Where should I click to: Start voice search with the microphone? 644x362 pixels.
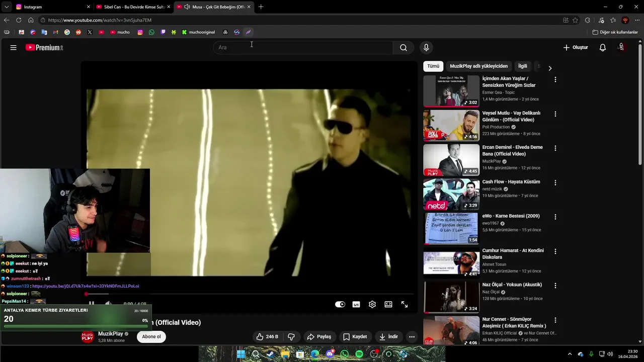[x=426, y=47]
